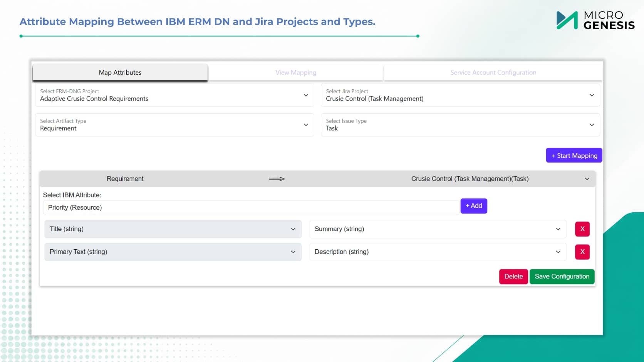The height and width of the screenshot is (362, 644).
Task: Open Service Account Configuration tab
Action: [x=493, y=72]
